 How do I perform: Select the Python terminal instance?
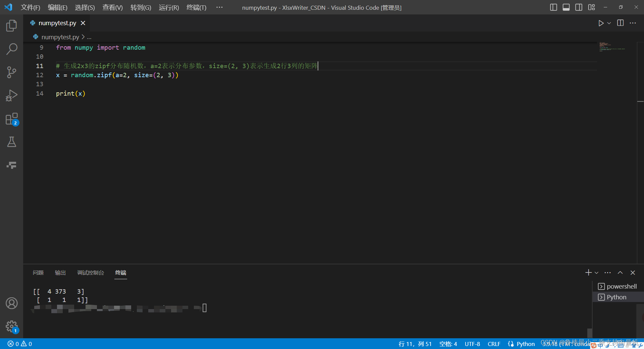point(618,297)
